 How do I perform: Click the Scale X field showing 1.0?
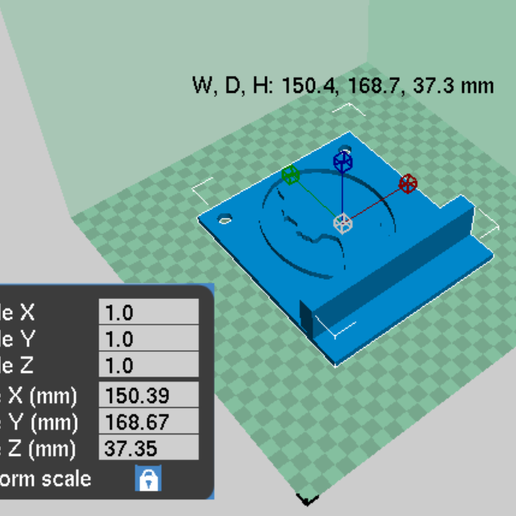[x=149, y=312]
